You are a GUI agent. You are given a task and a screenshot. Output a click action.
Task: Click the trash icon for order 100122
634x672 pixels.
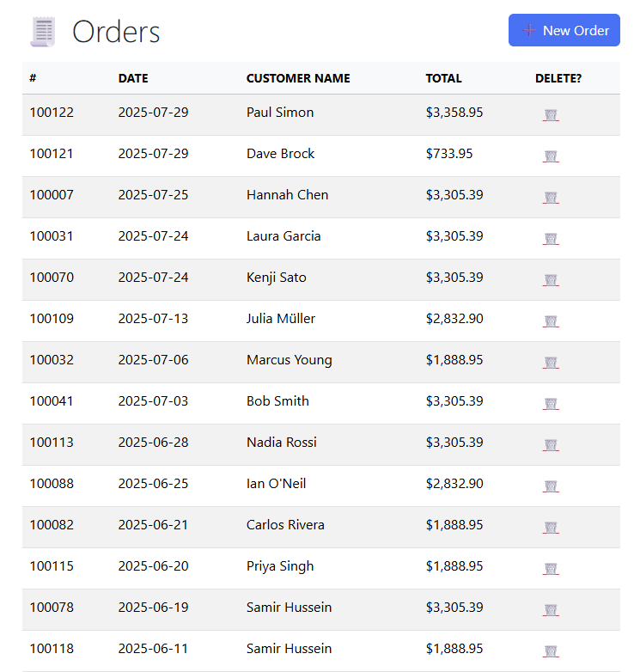(x=551, y=115)
